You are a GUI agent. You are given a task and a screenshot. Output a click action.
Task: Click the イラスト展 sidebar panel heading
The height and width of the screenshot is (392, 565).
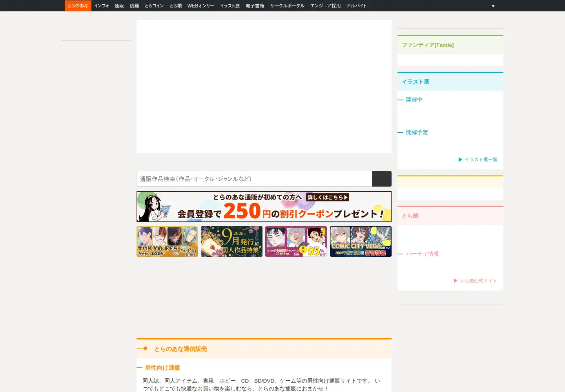(416, 82)
